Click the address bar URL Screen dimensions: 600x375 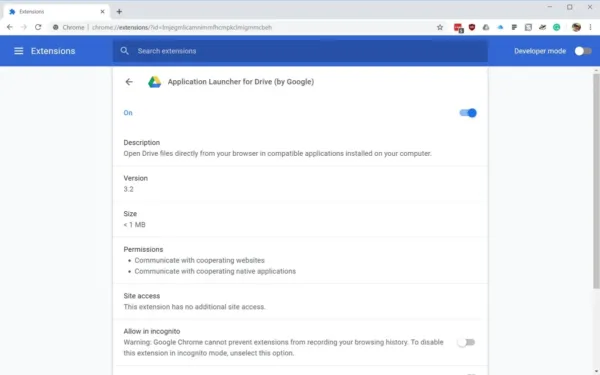tap(182, 27)
